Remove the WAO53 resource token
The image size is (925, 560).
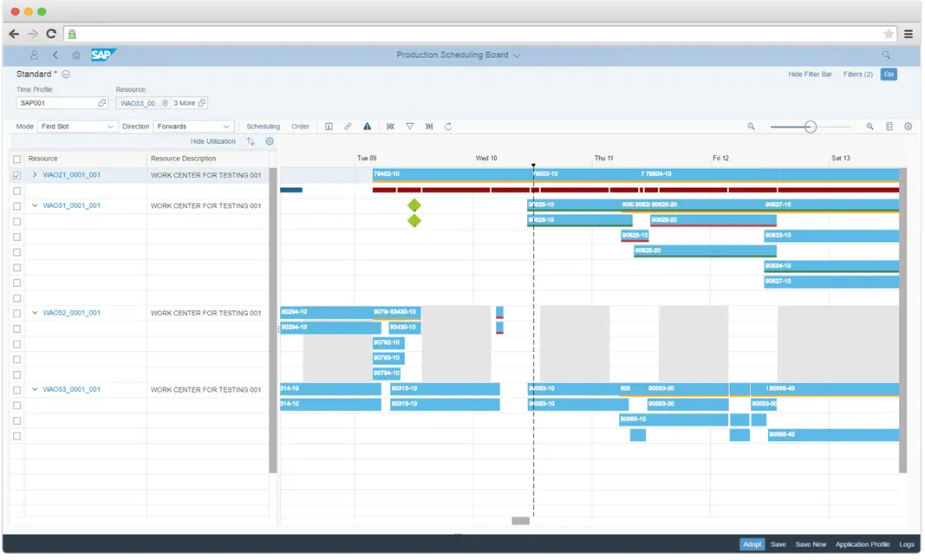coord(166,103)
